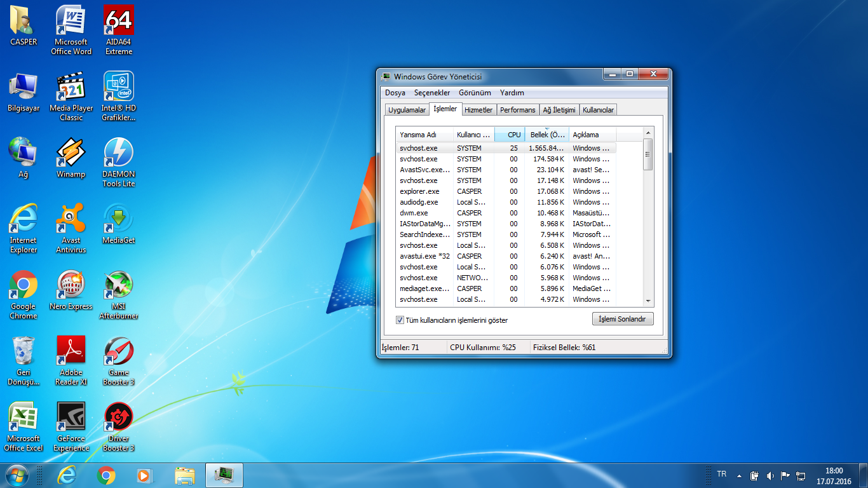Image resolution: width=868 pixels, height=488 pixels.
Task: Open Media Player Classic shortcut
Action: coord(71,88)
